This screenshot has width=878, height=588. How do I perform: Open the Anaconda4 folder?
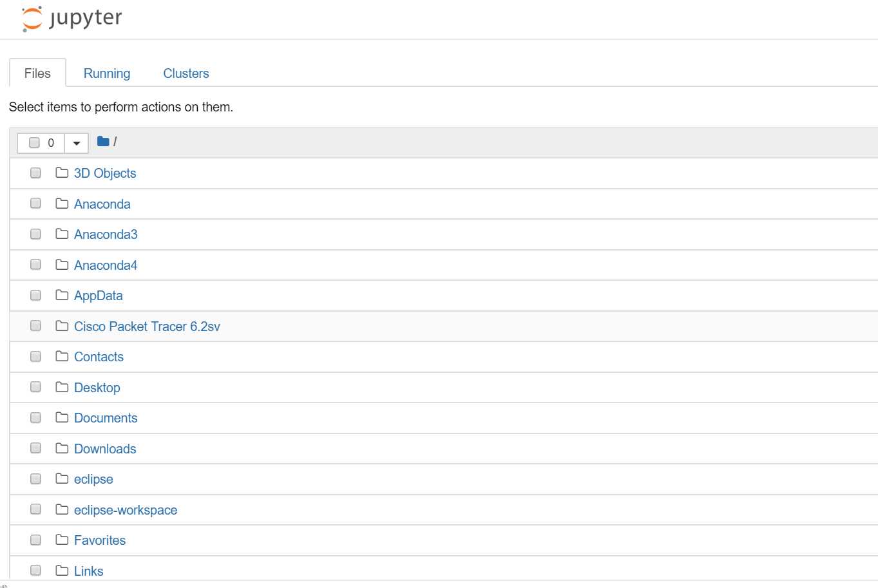coord(106,265)
